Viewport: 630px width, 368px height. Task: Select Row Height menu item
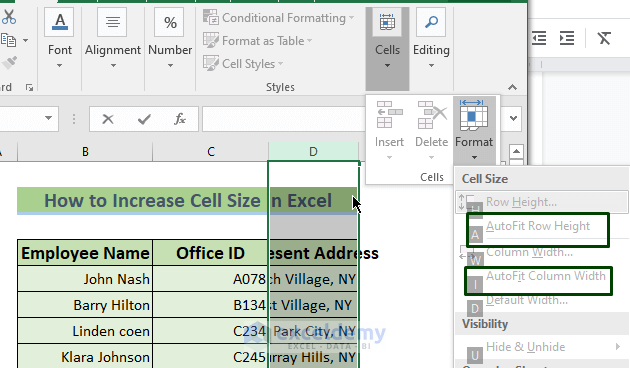(542, 202)
